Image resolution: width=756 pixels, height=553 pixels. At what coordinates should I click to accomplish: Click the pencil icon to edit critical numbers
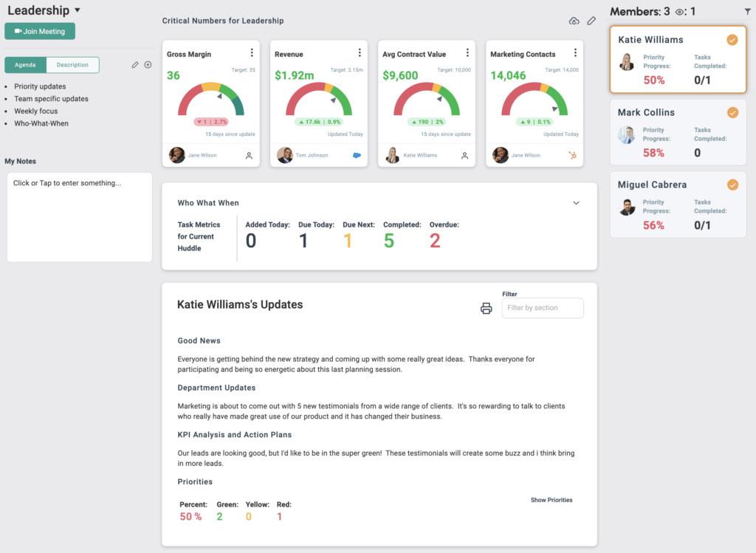[x=591, y=21]
